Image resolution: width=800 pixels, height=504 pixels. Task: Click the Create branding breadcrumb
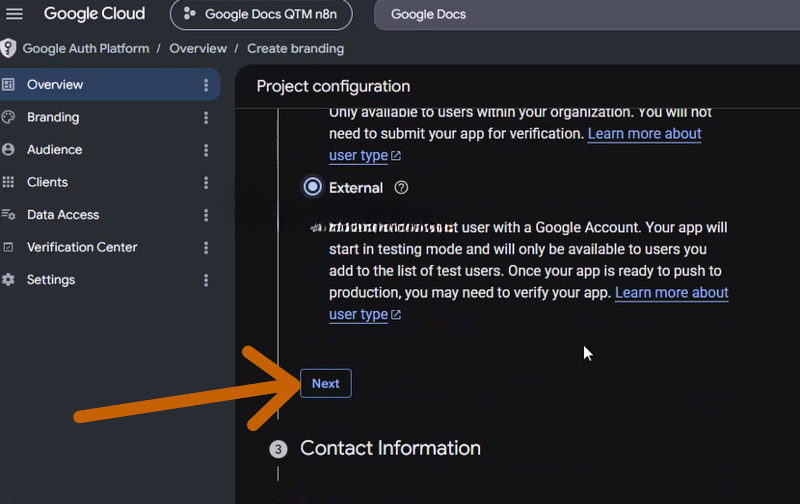click(x=295, y=48)
